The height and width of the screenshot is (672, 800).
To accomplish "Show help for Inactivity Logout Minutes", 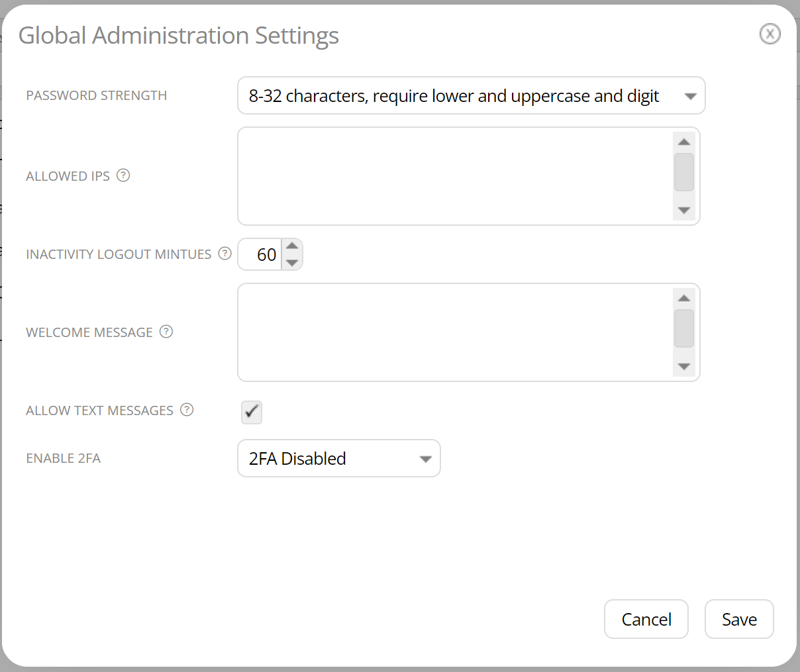I will click(225, 254).
